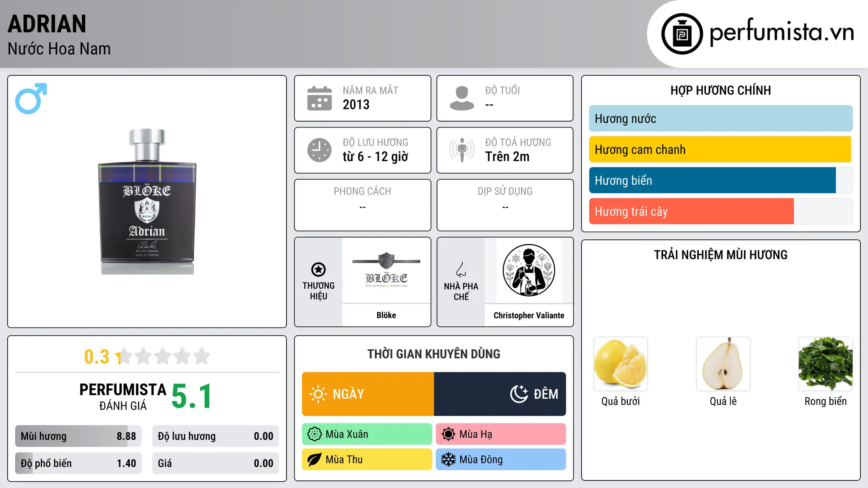Click the sillage value Trên 2m
Viewport: 868px width, 488px height.
click(x=507, y=157)
